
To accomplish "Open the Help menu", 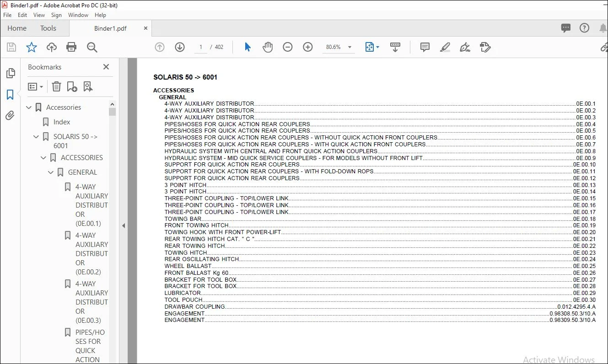I will pos(100,15).
